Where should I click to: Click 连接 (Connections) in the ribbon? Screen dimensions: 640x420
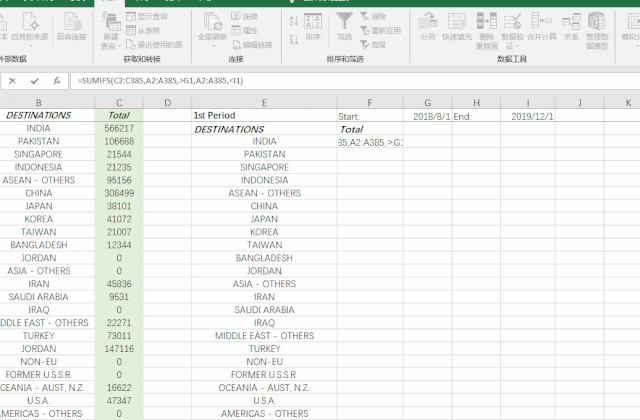point(244,16)
